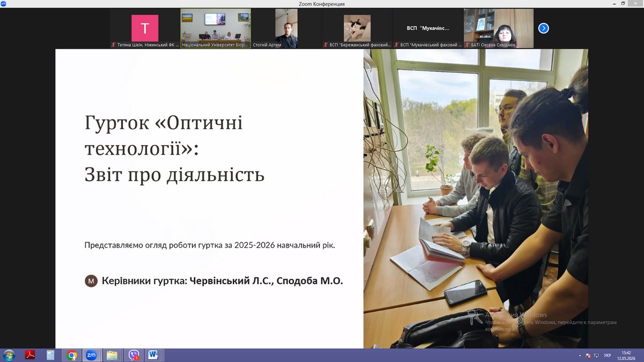Select БАТІ Оксана Симанюк video tile
This screenshot has width=644, height=362.
499,28
